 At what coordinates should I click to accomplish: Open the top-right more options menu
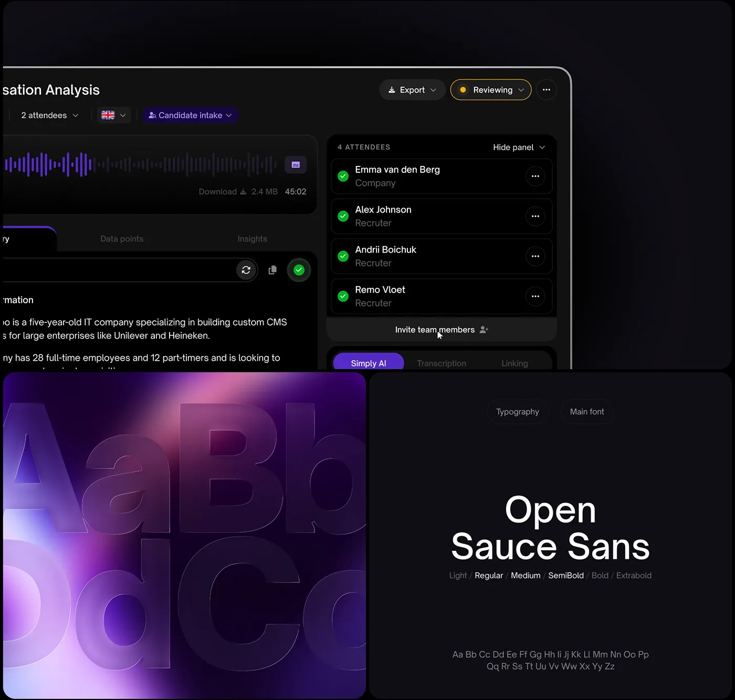coord(547,90)
